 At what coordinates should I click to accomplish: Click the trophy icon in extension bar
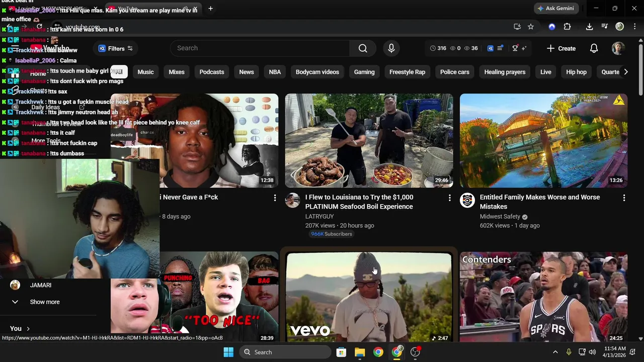pyautogui.click(x=515, y=48)
